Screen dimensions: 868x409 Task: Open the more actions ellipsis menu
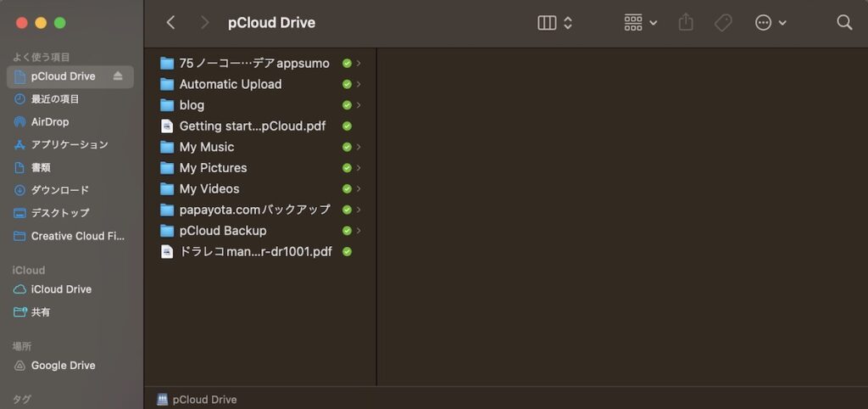tap(771, 23)
